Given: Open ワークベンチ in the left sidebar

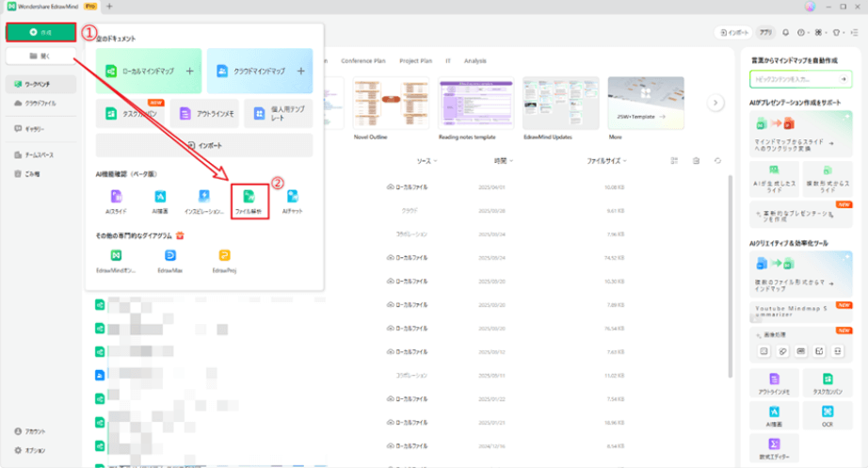Looking at the screenshot, I should click(41, 84).
